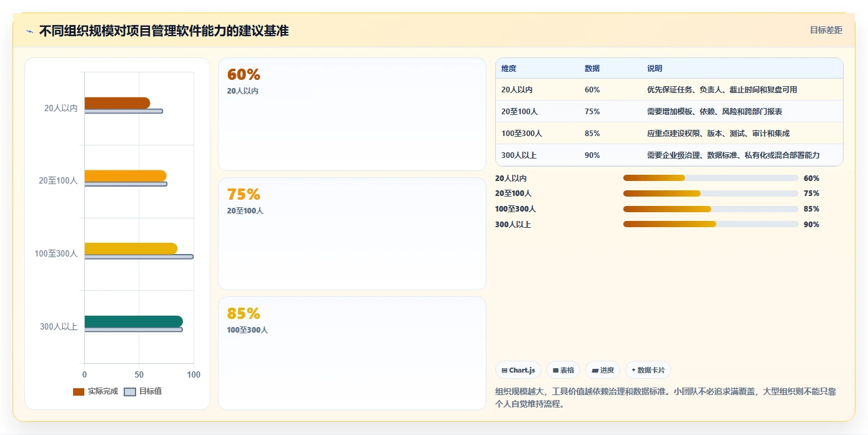Click the chart icon beside the page title
This screenshot has width=868, height=435.
[x=29, y=32]
